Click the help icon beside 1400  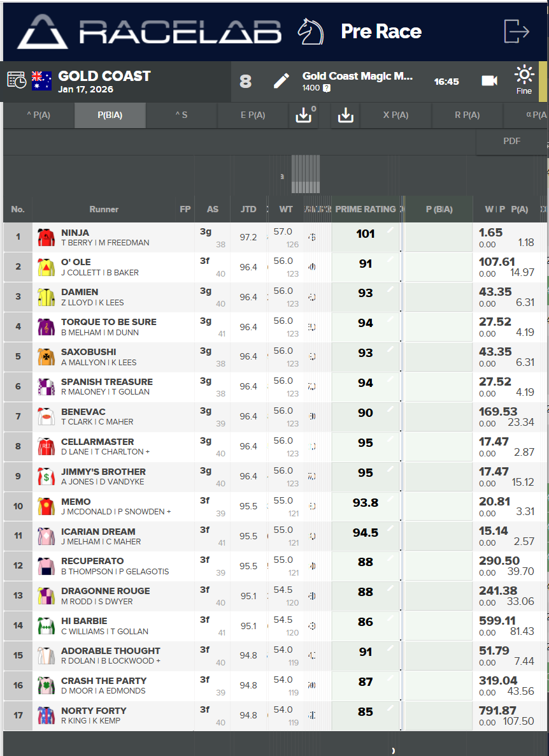coord(327,89)
